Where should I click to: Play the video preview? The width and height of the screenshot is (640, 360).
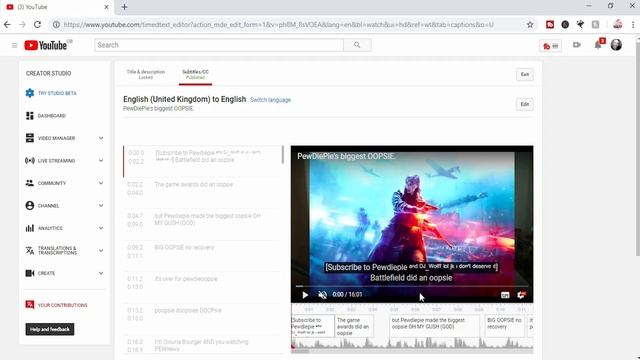click(305, 295)
